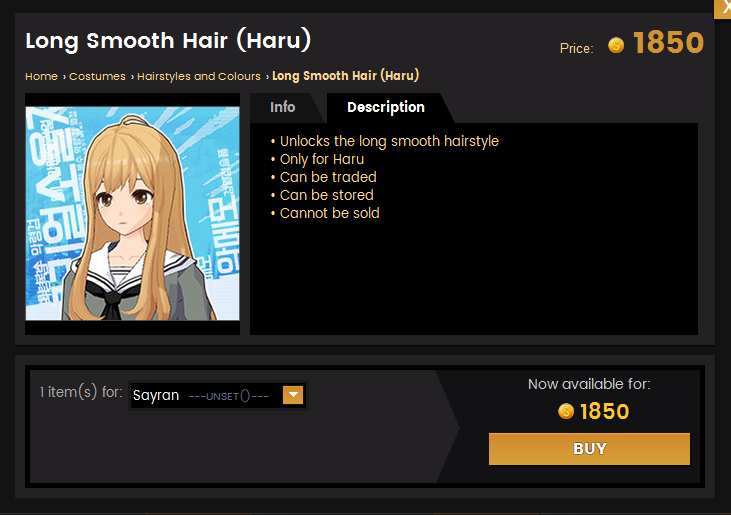The image size is (731, 515).
Task: Close the item popup with the X button
Action: 723,9
